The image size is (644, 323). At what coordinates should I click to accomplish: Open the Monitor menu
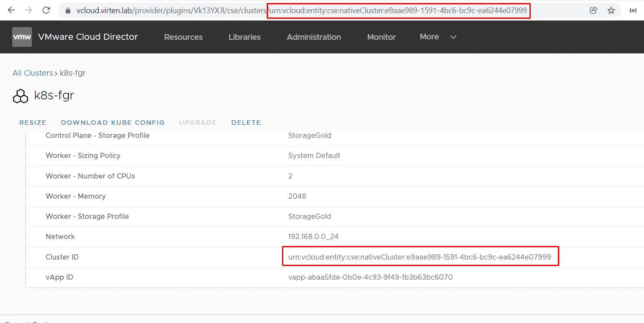[x=381, y=37]
